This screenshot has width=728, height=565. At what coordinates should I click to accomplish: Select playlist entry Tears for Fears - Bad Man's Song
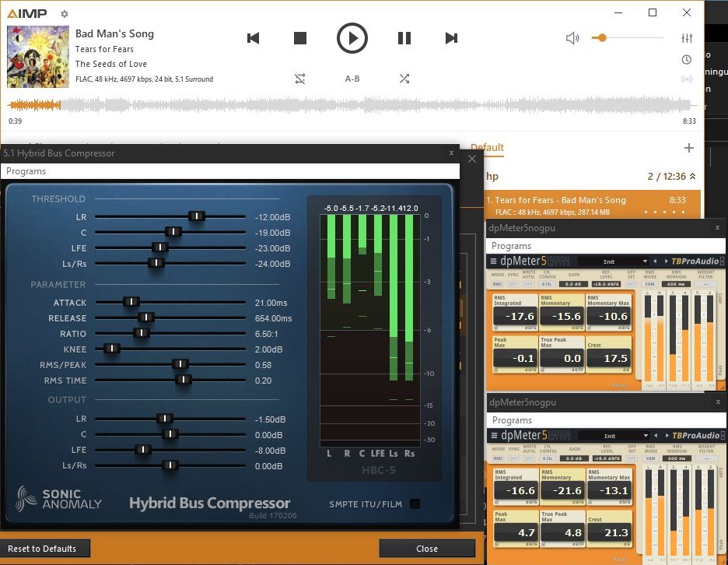(592, 205)
